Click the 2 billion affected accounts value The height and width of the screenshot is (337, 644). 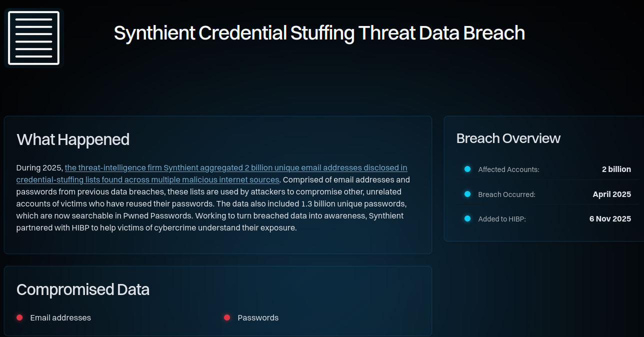click(x=616, y=169)
